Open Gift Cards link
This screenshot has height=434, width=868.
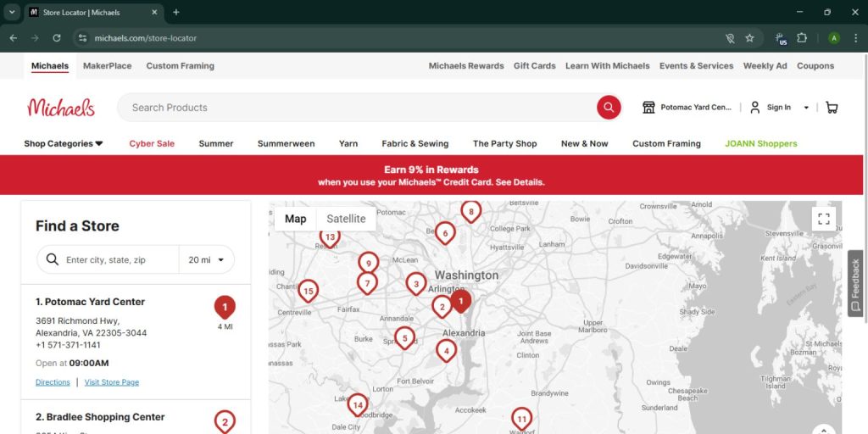[534, 66]
